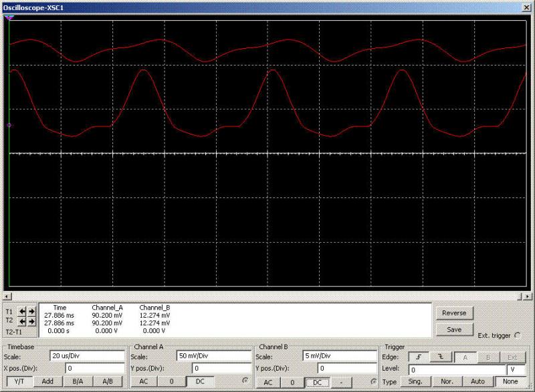Click the T1 Channel_A value 90.200 mV
535x392 pixels.
pyautogui.click(x=107, y=315)
